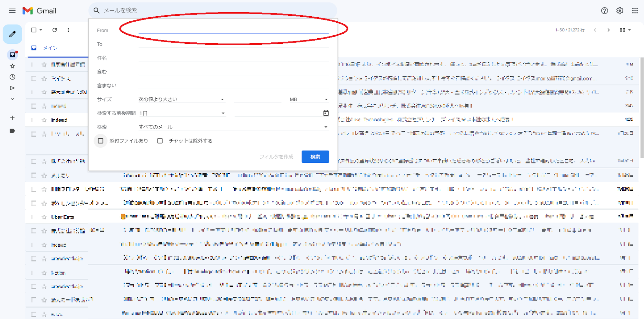Screen dimensions: 644x319
Task: Click the mail list vertical scrollbar
Action: tap(642, 107)
